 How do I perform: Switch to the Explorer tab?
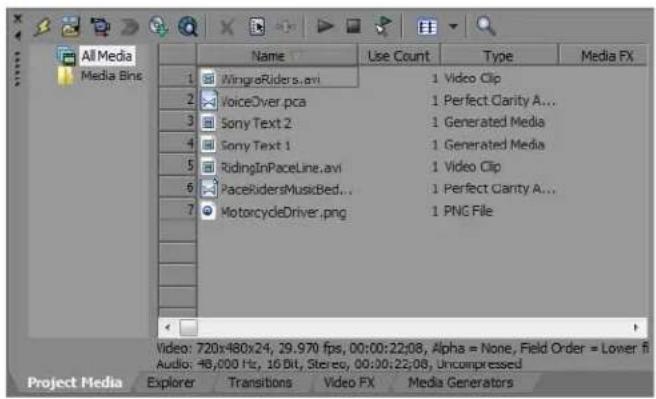pos(171,382)
